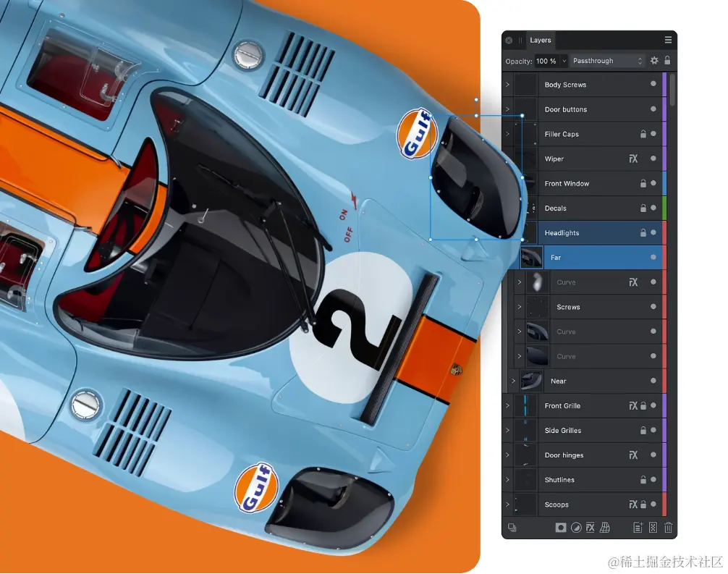Expand the Door buttons group
728x574 pixels.
(507, 109)
